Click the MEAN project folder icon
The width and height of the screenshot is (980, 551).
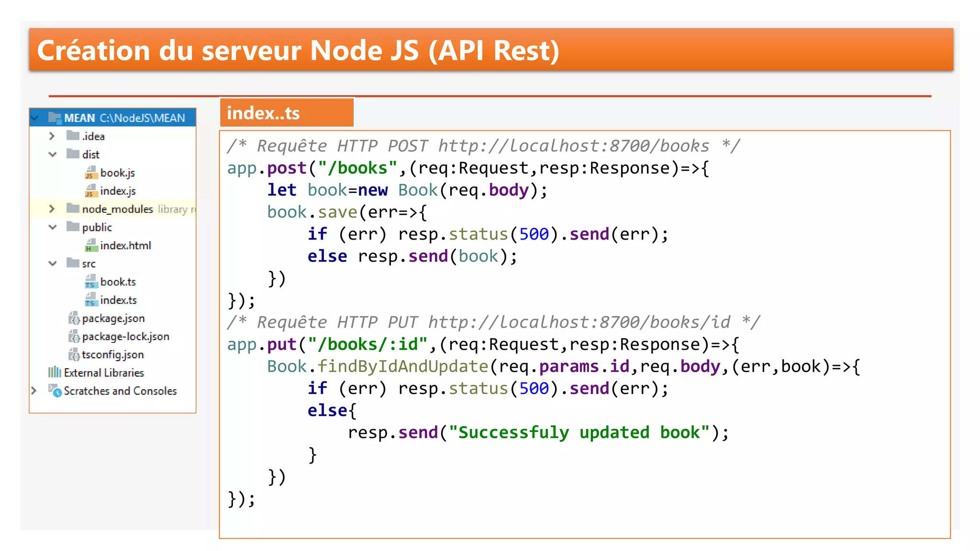tap(55, 117)
